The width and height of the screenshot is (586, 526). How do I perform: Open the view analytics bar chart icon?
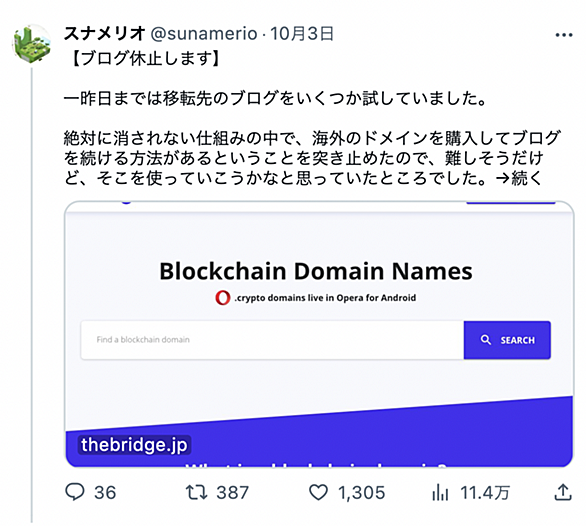click(440, 492)
